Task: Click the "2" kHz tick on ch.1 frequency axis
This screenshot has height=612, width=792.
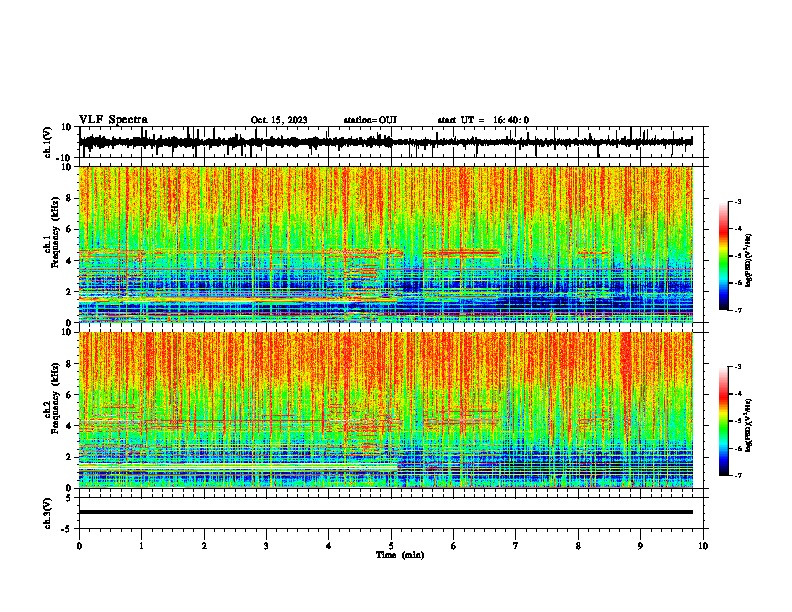Action: click(x=69, y=291)
